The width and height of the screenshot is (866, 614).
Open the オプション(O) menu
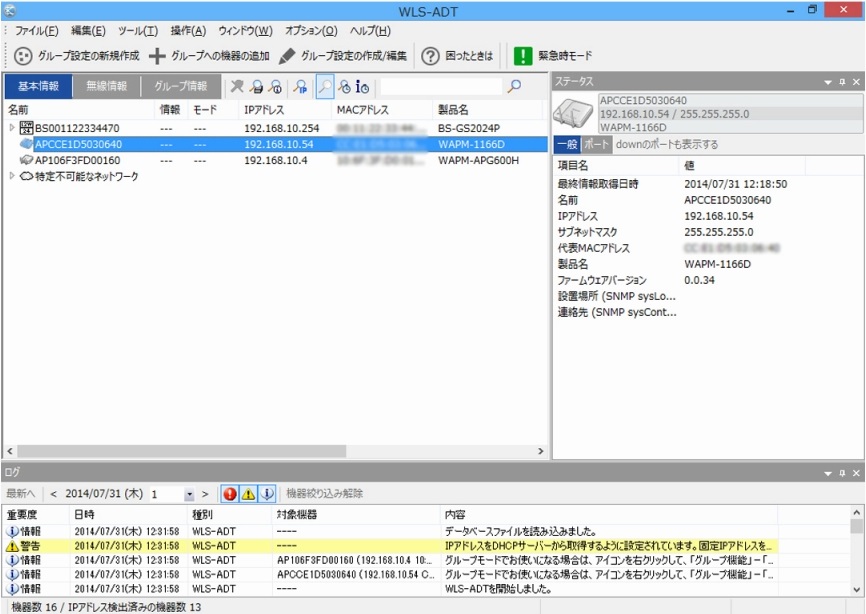coord(311,31)
